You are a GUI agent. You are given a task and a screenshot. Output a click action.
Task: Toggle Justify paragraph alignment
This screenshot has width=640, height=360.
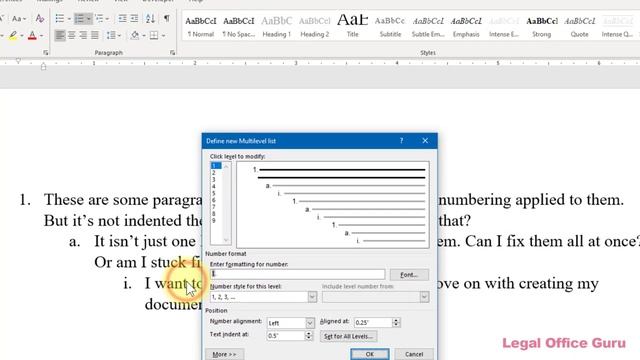coord(95,36)
